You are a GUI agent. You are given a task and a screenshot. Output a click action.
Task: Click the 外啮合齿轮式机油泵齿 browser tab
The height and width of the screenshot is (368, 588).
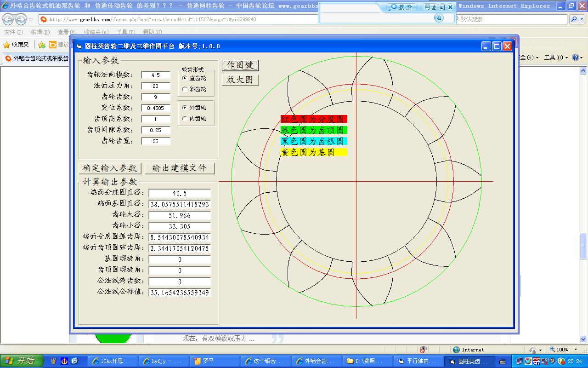36,58
